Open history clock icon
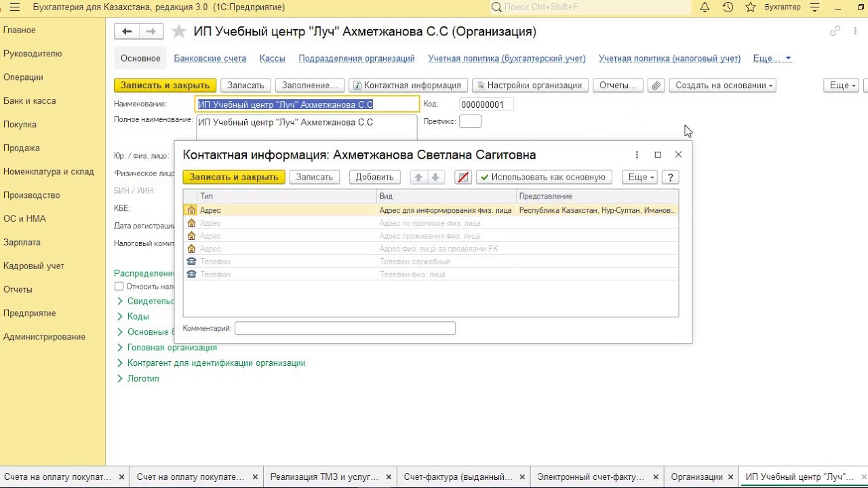 point(728,7)
